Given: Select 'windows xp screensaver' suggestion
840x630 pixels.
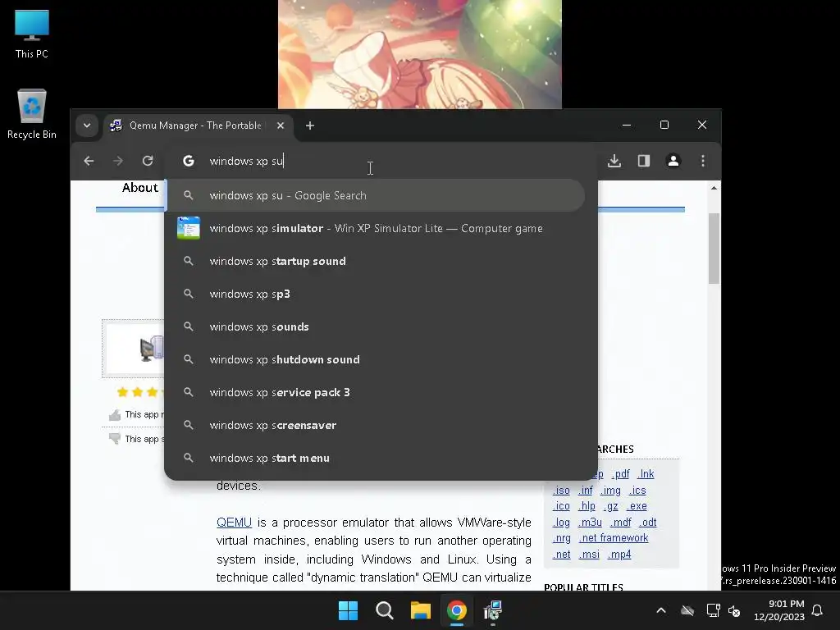Looking at the screenshot, I should (374, 425).
